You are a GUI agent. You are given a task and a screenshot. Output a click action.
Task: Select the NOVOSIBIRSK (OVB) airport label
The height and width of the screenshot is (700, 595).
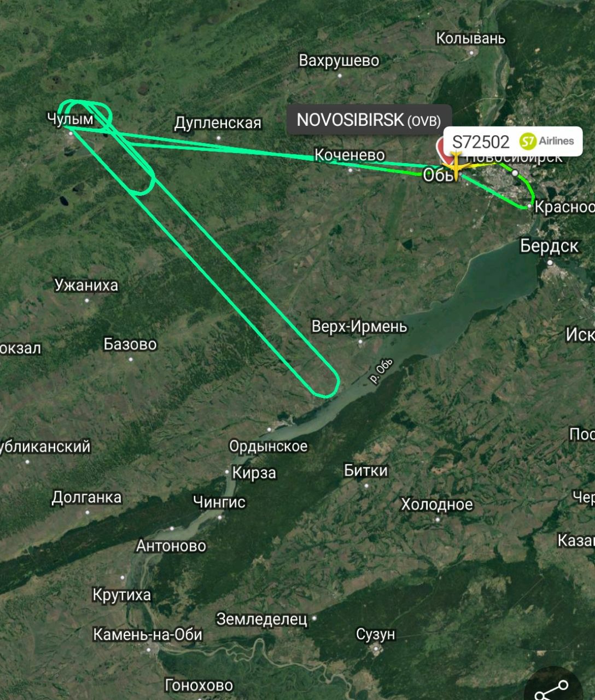(x=369, y=119)
